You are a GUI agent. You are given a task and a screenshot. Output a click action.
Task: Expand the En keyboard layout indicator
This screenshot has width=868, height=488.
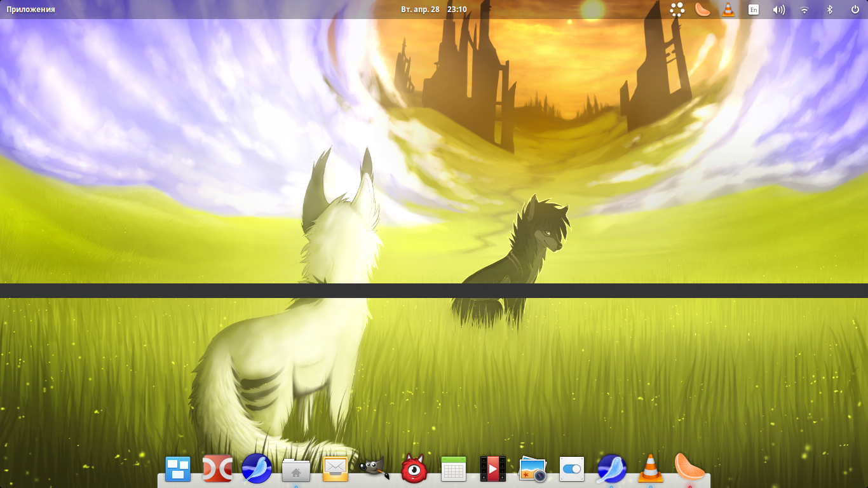(x=754, y=10)
